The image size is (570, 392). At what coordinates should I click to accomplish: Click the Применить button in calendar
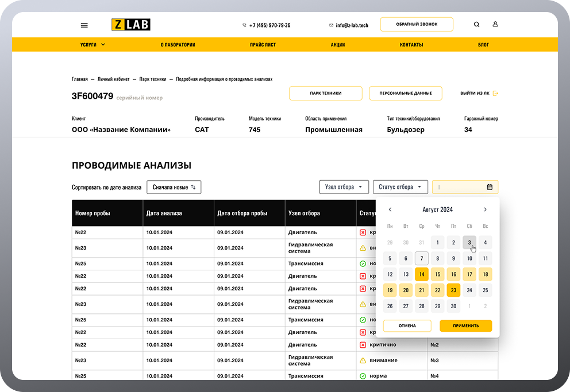tap(465, 325)
